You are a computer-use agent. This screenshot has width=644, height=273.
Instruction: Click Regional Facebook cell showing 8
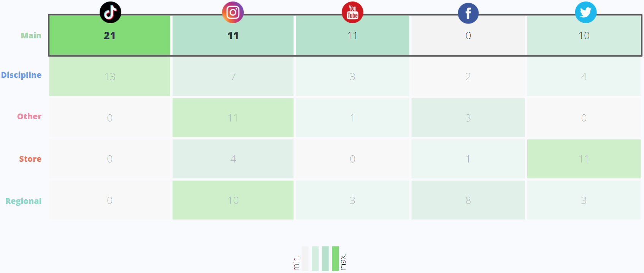pyautogui.click(x=468, y=200)
